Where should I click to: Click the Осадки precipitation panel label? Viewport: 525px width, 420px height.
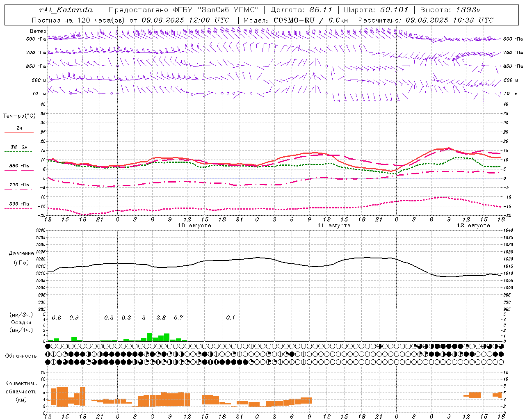(x=21, y=322)
